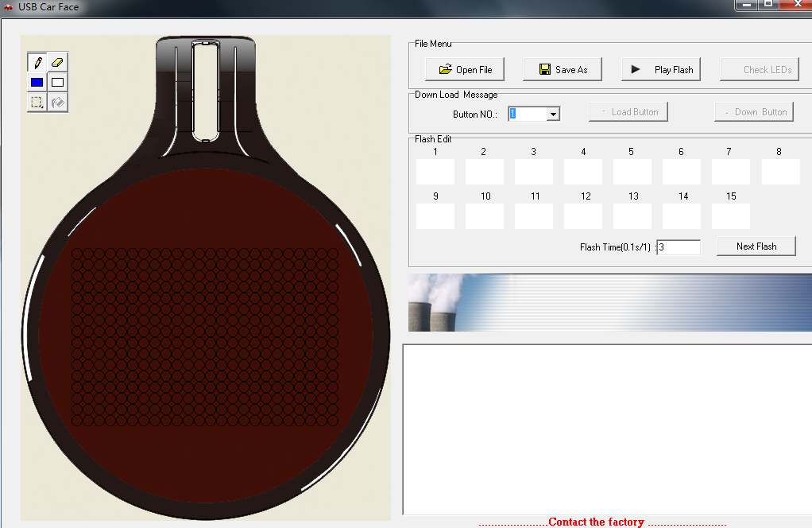Select flash frame 8 in Flash Edit

(780, 171)
